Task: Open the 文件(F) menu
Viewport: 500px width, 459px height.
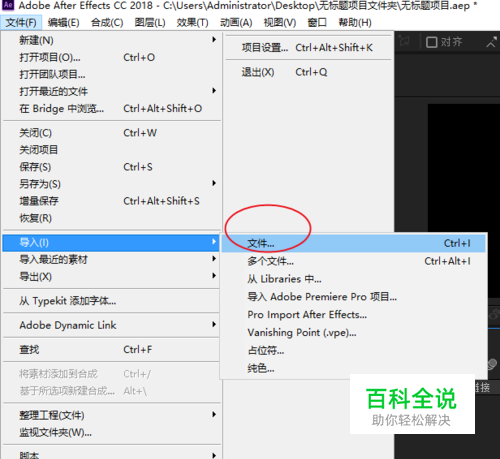Action: coord(21,23)
